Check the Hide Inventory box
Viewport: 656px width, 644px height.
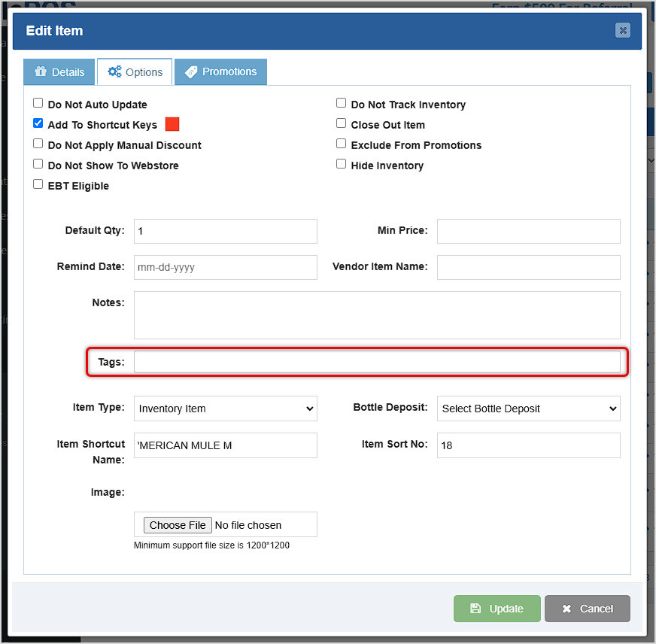tap(342, 165)
